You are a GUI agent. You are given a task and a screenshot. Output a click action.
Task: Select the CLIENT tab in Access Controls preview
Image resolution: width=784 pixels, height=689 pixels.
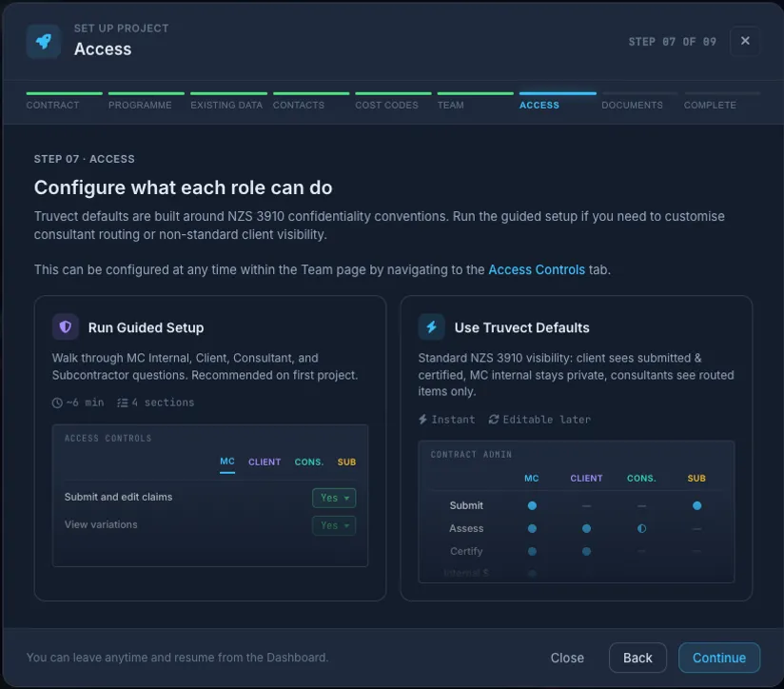(x=265, y=462)
